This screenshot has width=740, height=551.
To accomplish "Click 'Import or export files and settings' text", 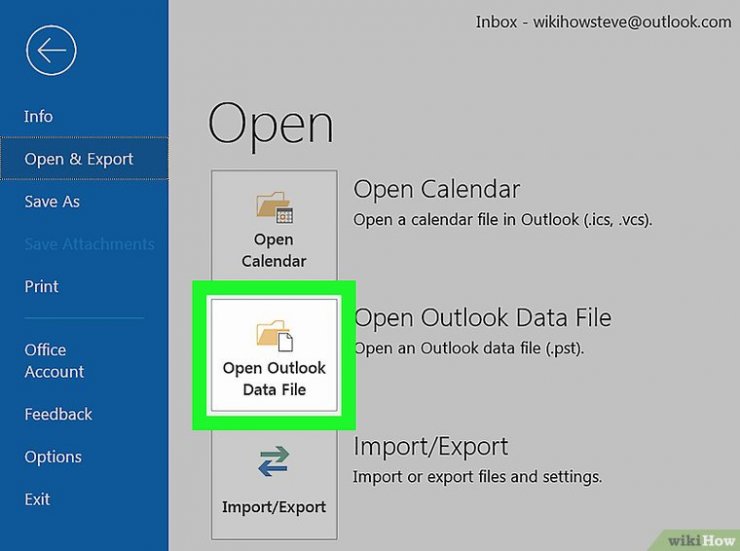I will (x=477, y=477).
